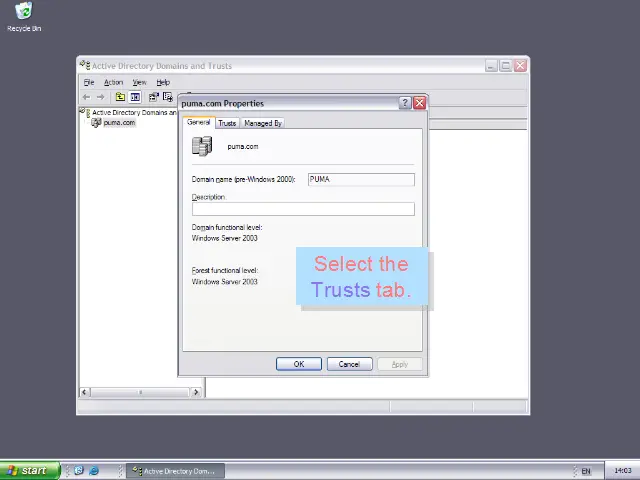640x480 pixels.
Task: Click the Cancel button
Action: tap(349, 364)
